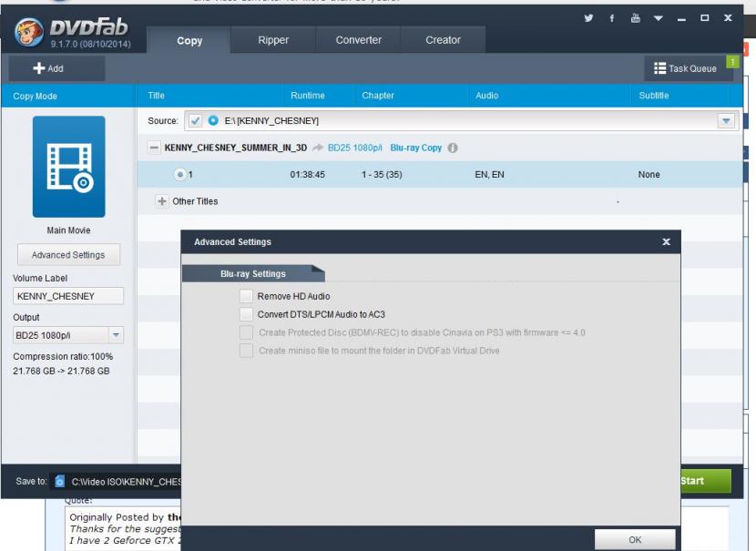Open title bar dropdown menu arrow
The image size is (756, 551).
659,18
